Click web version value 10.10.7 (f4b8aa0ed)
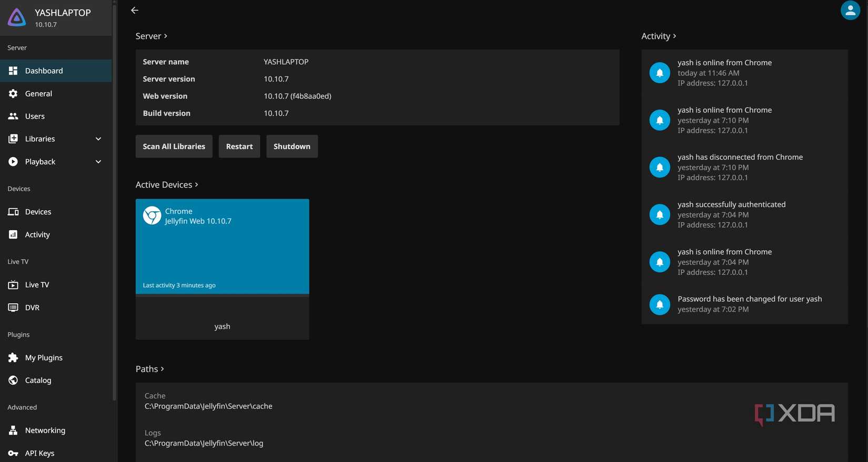This screenshot has height=462, width=868. click(x=298, y=96)
